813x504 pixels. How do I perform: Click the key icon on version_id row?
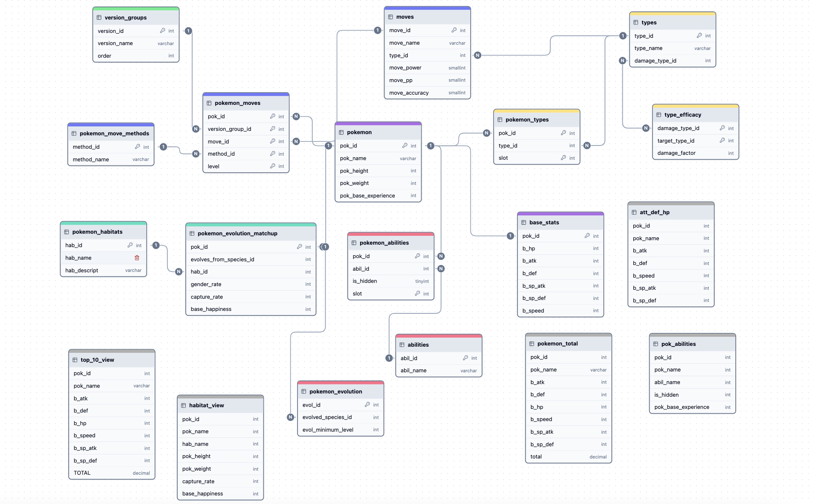coord(163,31)
